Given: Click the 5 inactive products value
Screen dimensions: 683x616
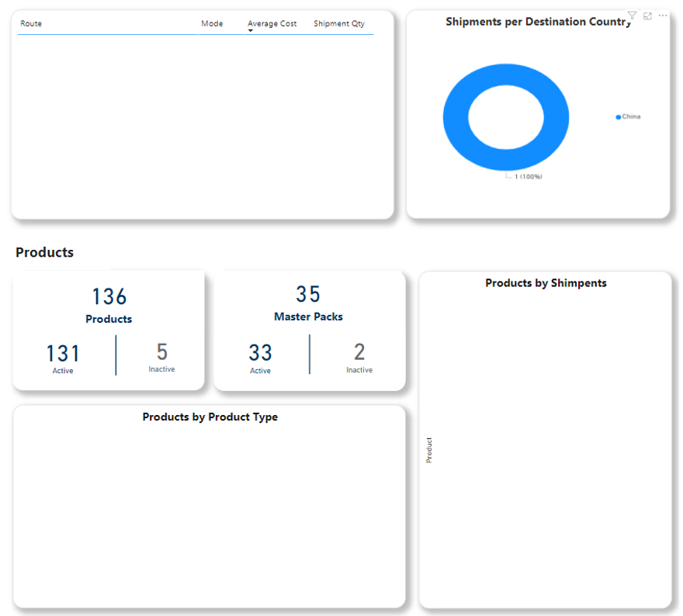Looking at the screenshot, I should pyautogui.click(x=162, y=351).
